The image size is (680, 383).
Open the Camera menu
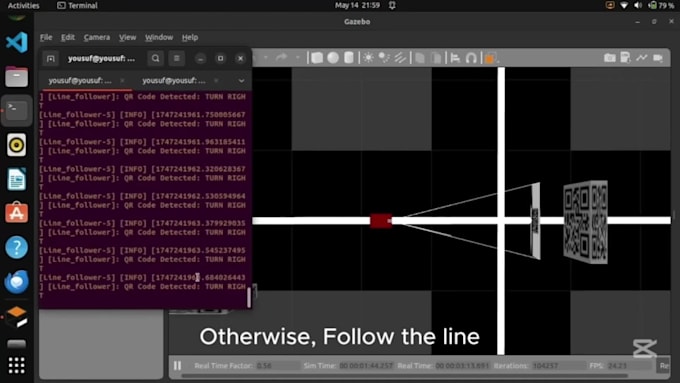coord(97,37)
